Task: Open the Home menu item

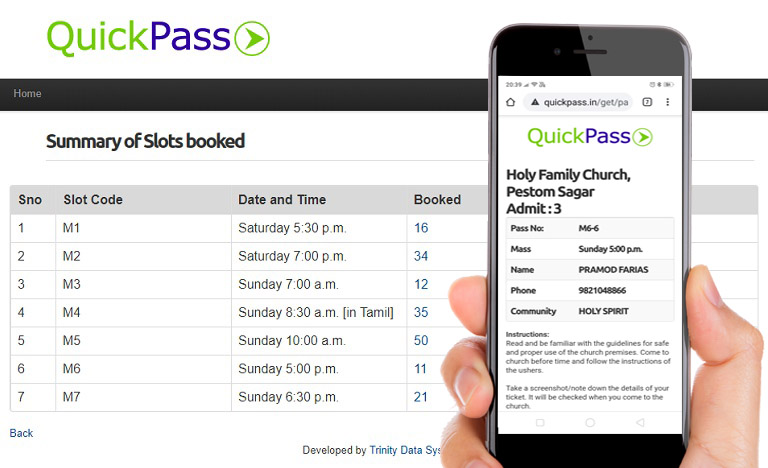Action: coord(27,93)
